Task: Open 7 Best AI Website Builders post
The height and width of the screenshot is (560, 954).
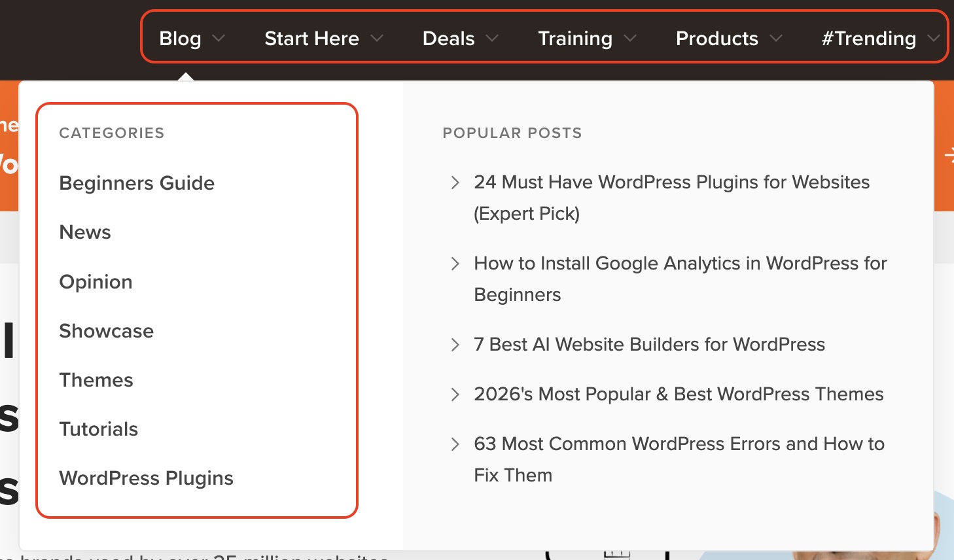Action: click(649, 344)
